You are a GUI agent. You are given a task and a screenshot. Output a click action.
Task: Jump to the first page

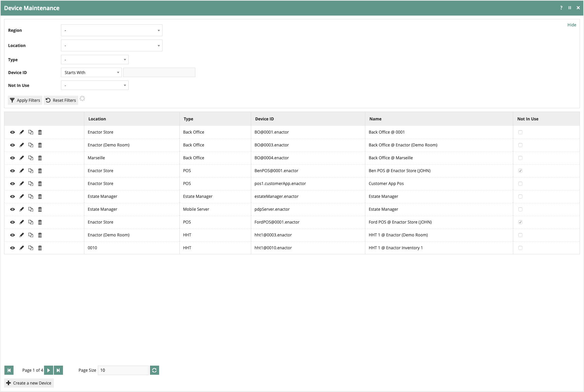[9, 370]
